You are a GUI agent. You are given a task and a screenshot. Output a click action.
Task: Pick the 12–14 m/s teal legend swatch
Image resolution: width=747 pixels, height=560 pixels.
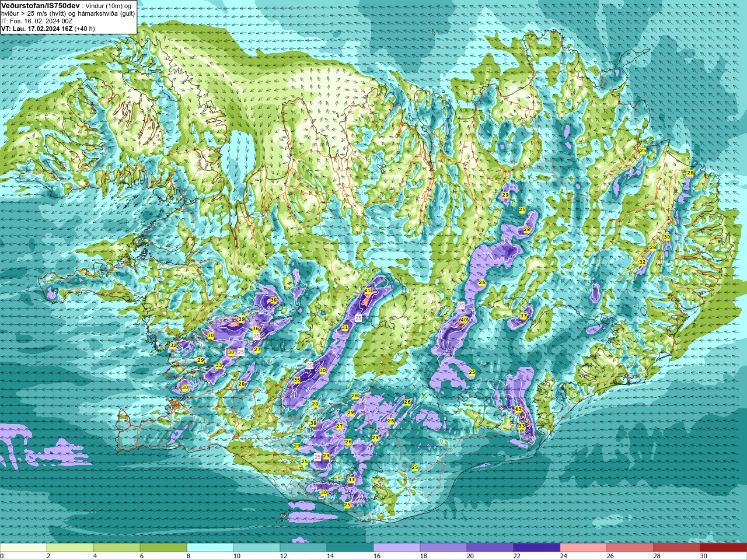(303, 548)
